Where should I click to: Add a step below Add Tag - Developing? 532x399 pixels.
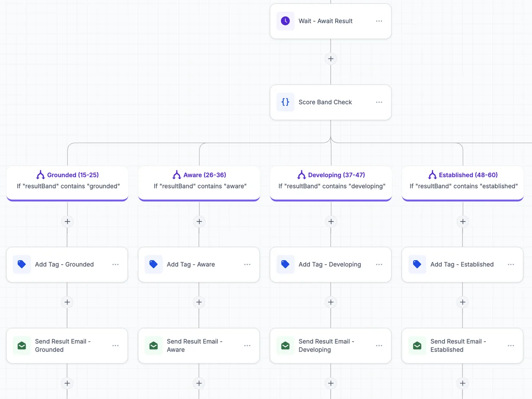[331, 302]
